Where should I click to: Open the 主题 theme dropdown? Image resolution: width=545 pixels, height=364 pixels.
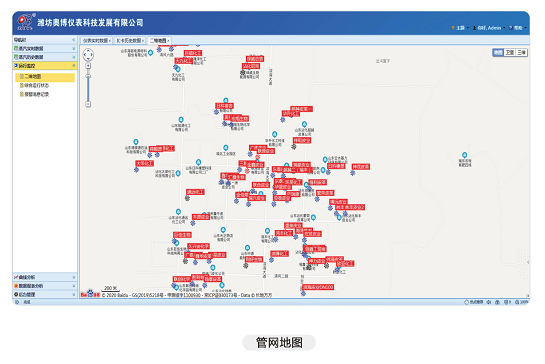click(460, 28)
